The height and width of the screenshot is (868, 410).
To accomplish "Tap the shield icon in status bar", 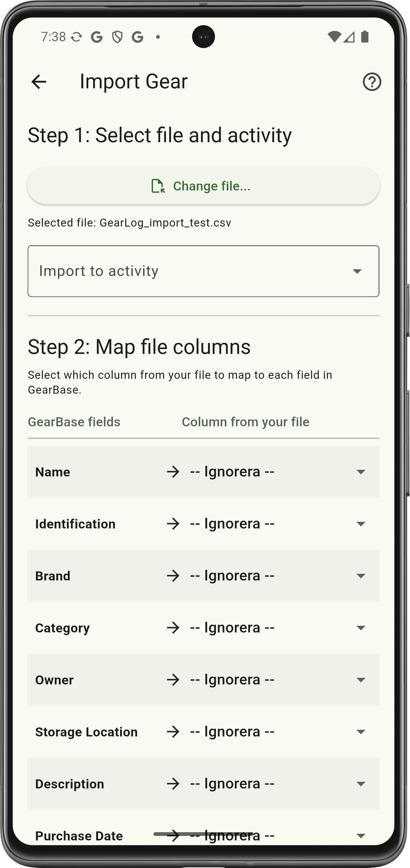I will pyautogui.click(x=117, y=37).
